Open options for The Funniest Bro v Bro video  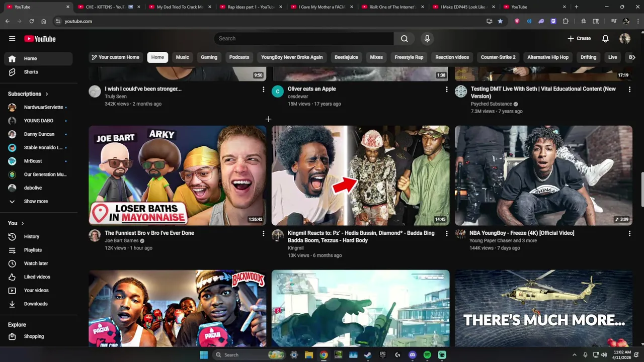point(263,234)
